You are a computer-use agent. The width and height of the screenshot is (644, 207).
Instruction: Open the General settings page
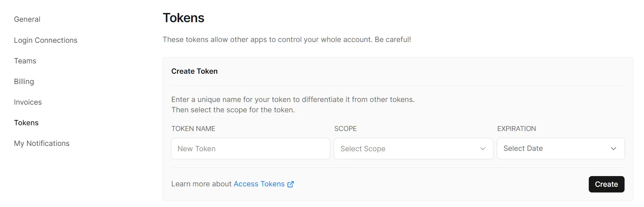tap(27, 19)
